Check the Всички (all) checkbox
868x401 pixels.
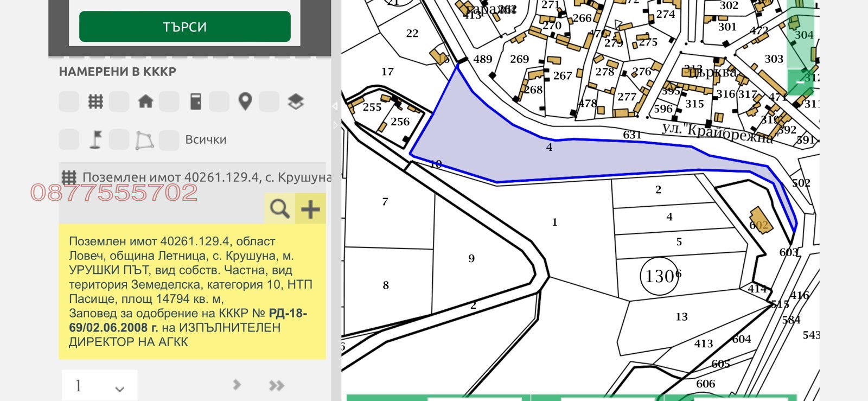tap(169, 140)
